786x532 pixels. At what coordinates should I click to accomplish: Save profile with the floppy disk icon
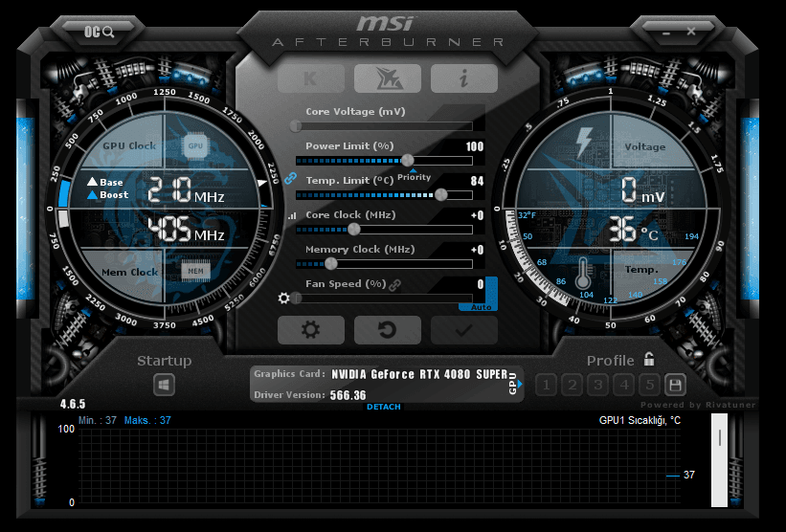click(x=675, y=385)
